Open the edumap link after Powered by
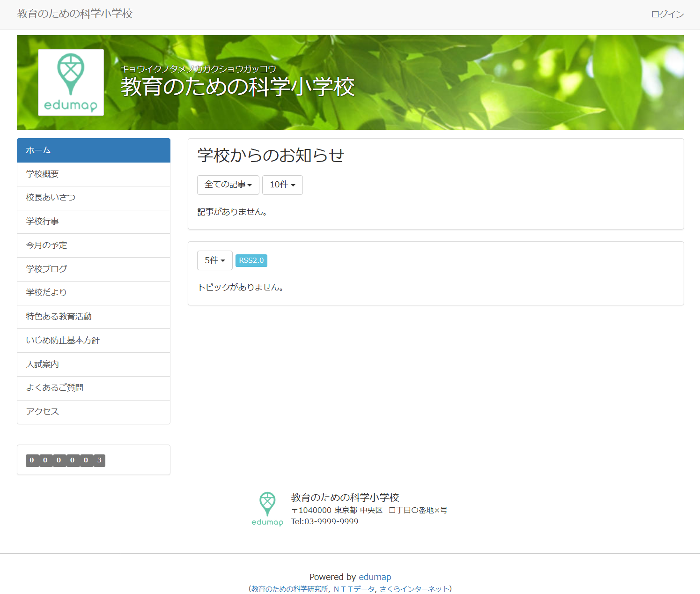This screenshot has height=594, width=700. pos(375,577)
